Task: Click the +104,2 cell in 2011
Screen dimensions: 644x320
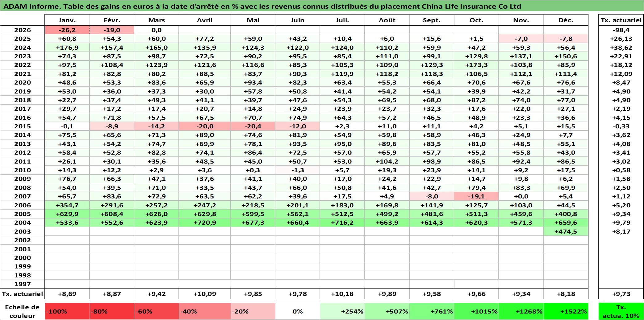Action: (x=387, y=161)
